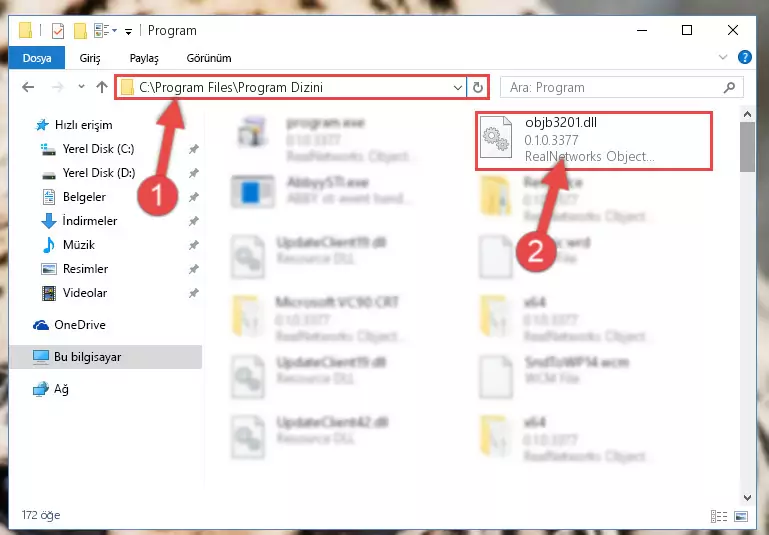Click the OneDrive cloud icon
Image resolution: width=769 pixels, height=535 pixels.
click(x=41, y=325)
